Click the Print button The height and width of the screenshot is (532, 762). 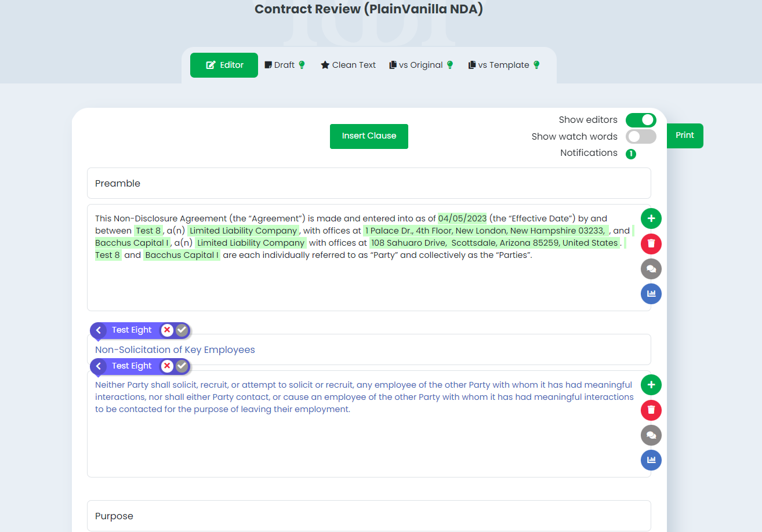coord(684,136)
